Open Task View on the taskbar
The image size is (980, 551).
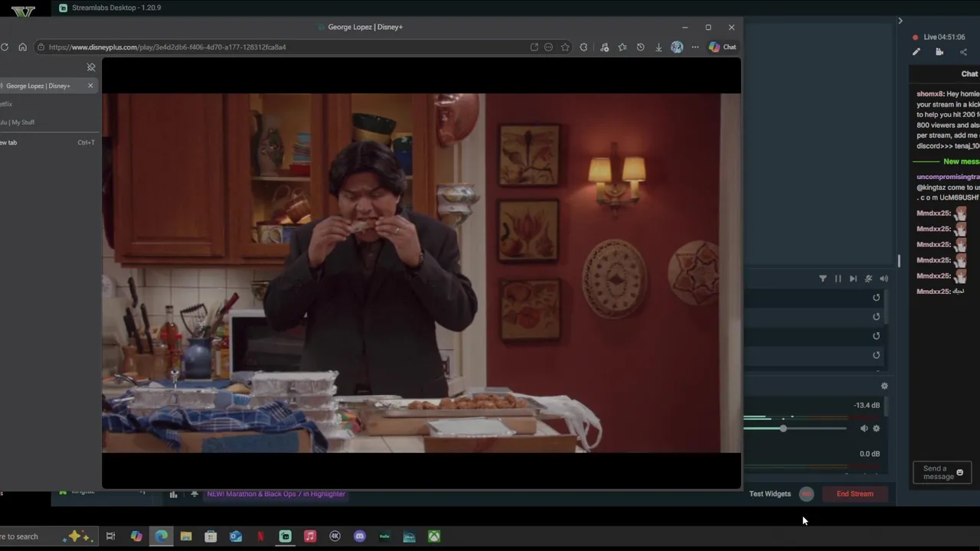pos(110,536)
